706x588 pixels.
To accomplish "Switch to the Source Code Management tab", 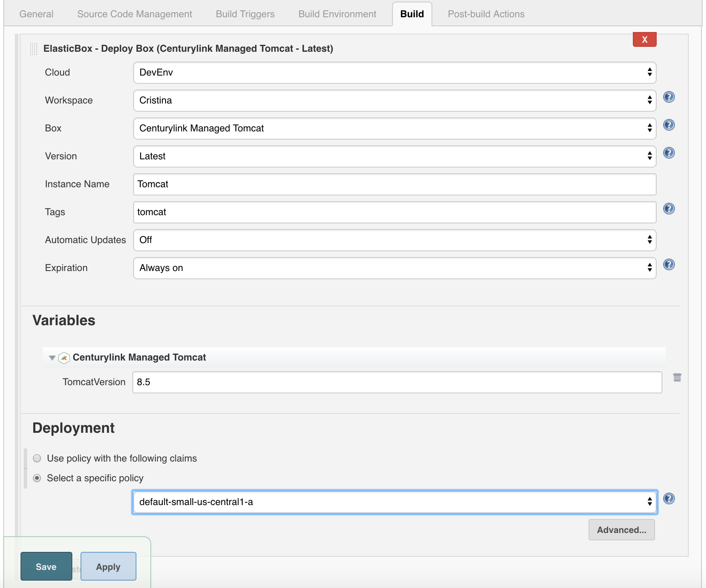I will pyautogui.click(x=134, y=14).
